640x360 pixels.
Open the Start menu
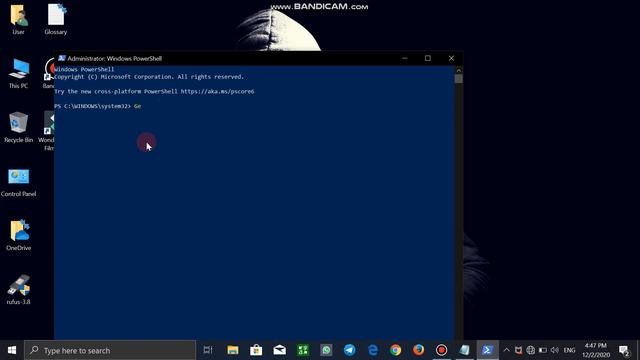click(x=12, y=350)
